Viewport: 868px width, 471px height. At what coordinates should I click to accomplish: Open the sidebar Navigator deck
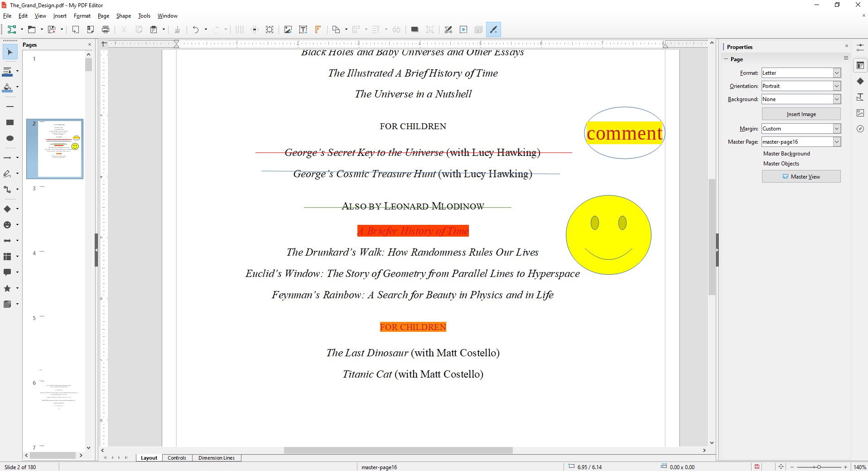(860, 129)
